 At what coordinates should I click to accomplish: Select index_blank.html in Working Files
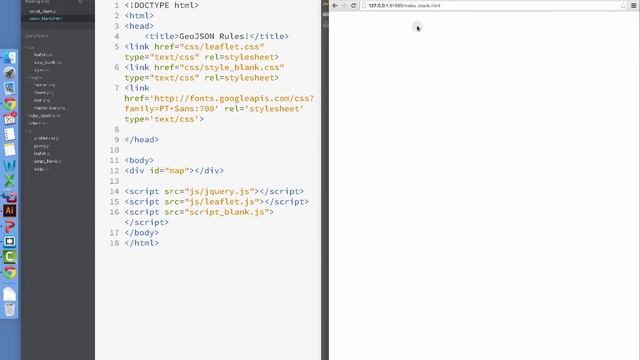click(x=45, y=18)
